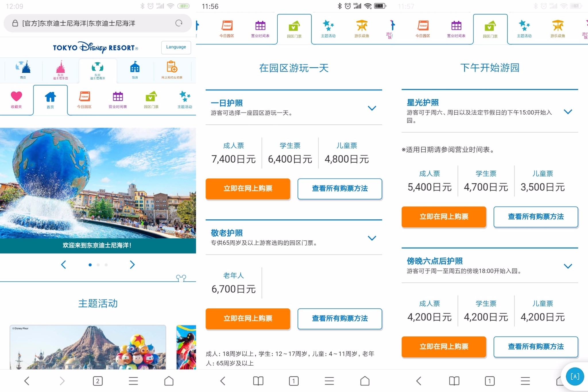This screenshot has width=588, height=392.
Task: Open bookmarks book icon in right screen
Action: 454,381
